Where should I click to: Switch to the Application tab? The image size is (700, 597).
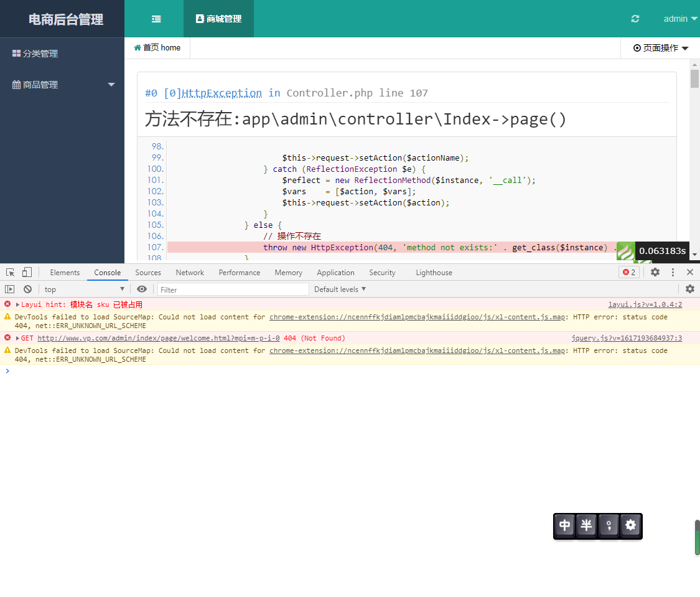[335, 273]
